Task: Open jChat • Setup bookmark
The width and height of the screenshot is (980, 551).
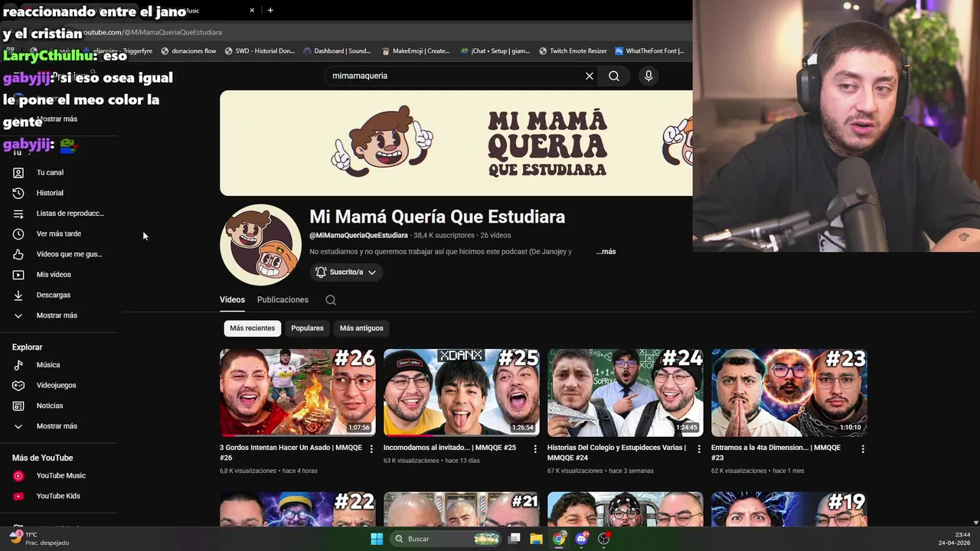Action: 495,51
